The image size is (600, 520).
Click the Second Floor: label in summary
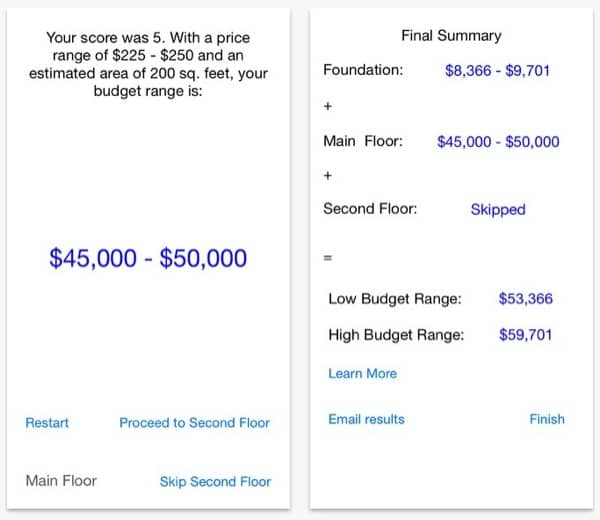tap(370, 210)
